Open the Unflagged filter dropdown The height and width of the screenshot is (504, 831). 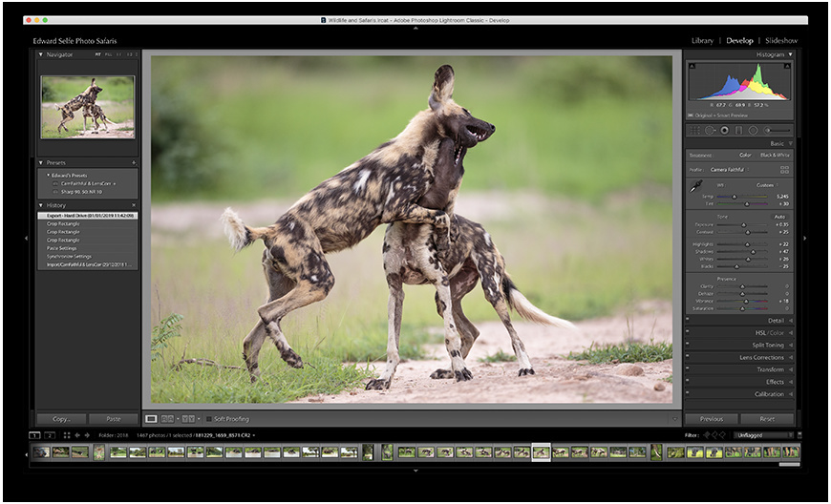[764, 435]
